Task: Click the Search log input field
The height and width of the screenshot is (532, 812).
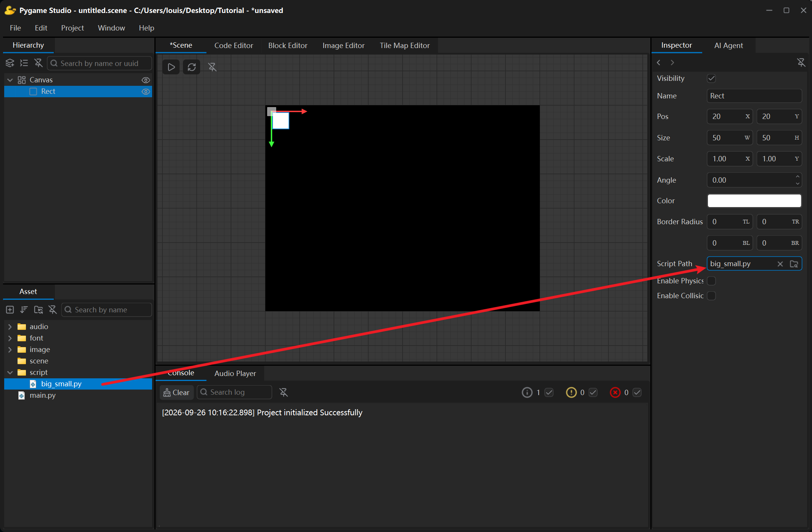Action: (x=234, y=392)
